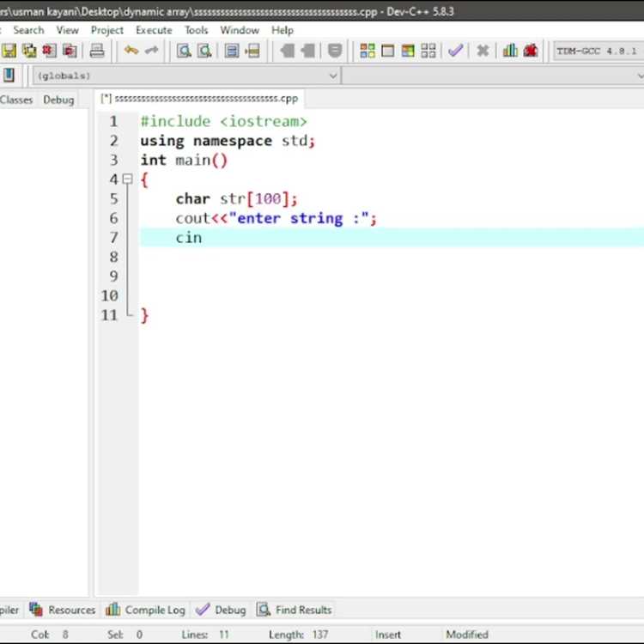
Task: Compile using the four colored squares icon
Action: tap(368, 51)
